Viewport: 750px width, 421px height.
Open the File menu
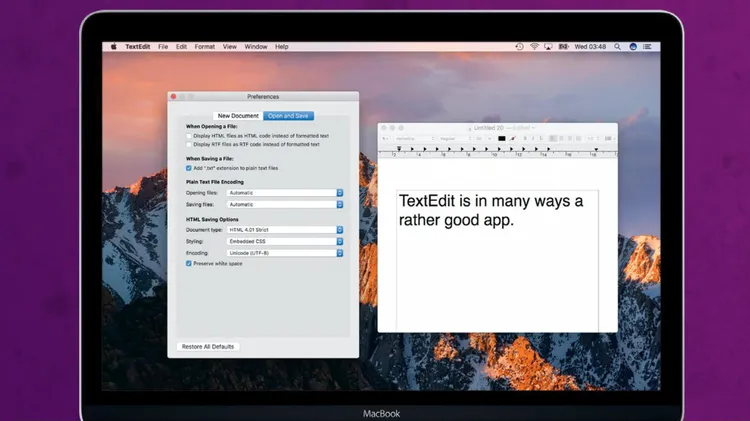tap(163, 47)
